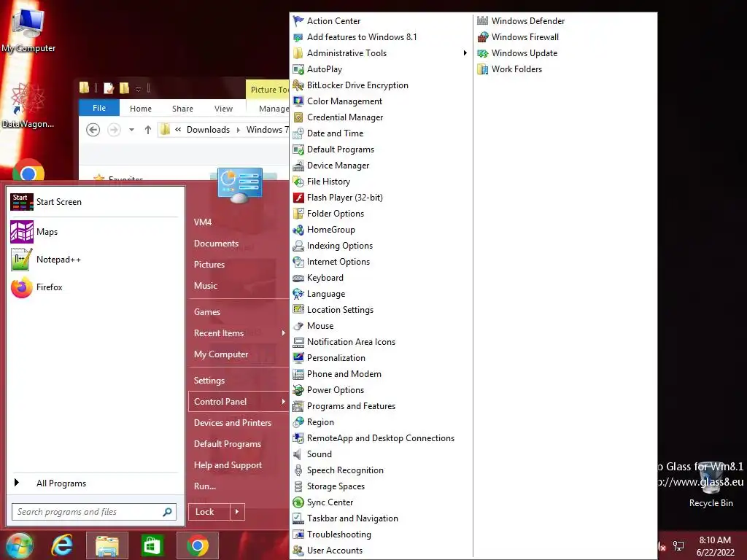This screenshot has width=747, height=560.
Task: Click the Speech Recognition microphone icon
Action: tap(298, 470)
